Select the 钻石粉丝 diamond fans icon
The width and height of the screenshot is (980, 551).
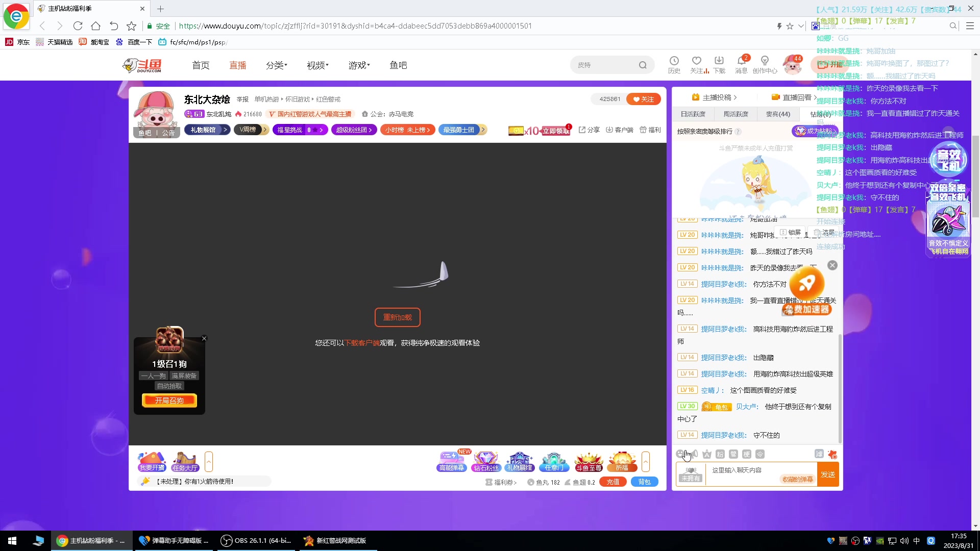click(486, 461)
